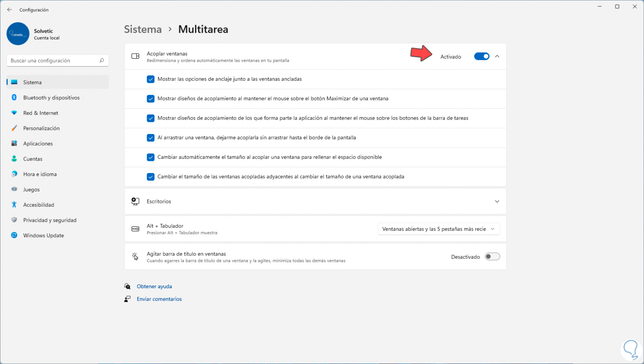Click the Enviar comentarios link
The height and width of the screenshot is (364, 644).
[159, 299]
